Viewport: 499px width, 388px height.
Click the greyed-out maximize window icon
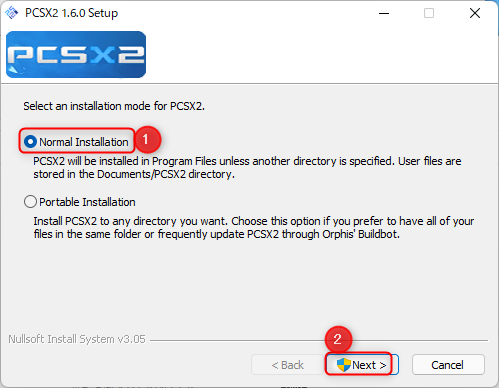429,13
